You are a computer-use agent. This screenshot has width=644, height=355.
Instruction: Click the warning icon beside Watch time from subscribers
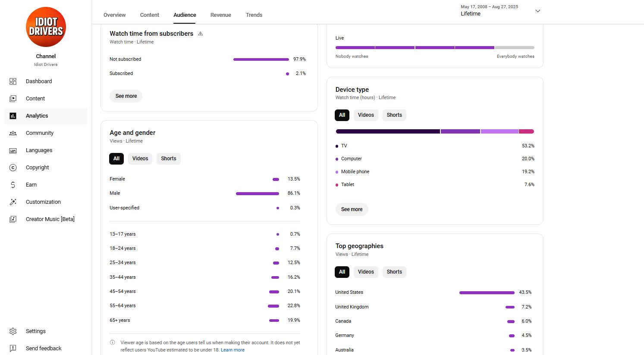[x=200, y=34]
